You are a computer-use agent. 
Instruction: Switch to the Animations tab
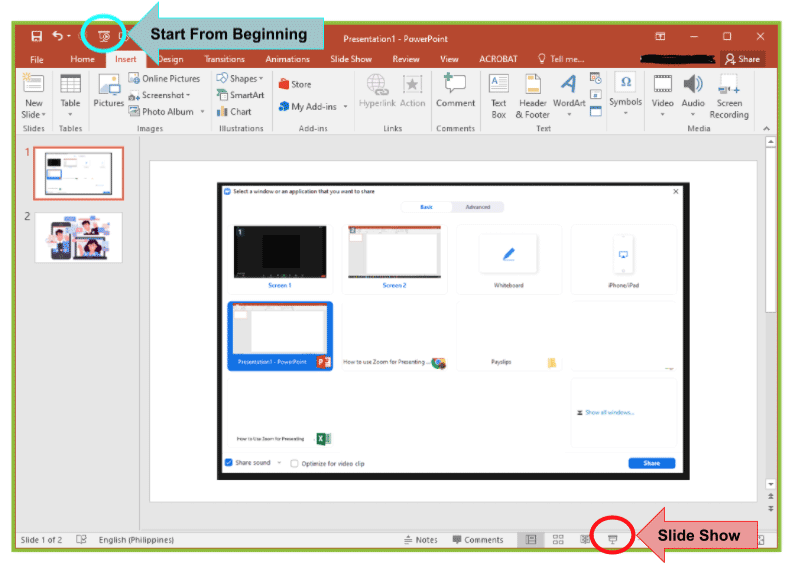tap(287, 59)
